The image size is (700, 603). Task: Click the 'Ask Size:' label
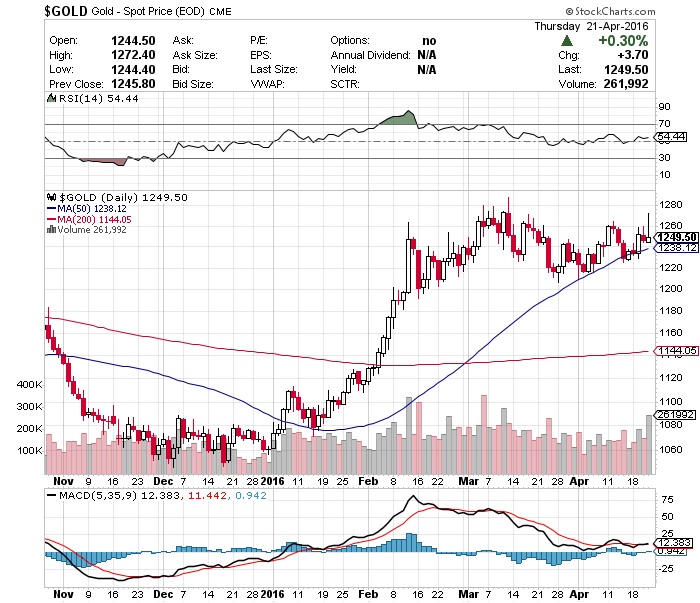pos(195,55)
